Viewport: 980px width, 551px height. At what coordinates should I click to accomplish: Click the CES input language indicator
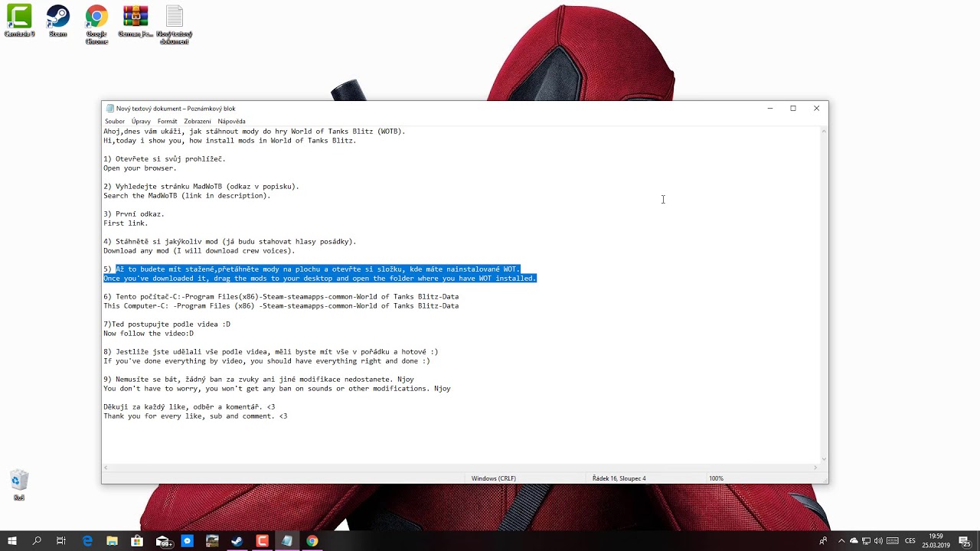coord(910,541)
